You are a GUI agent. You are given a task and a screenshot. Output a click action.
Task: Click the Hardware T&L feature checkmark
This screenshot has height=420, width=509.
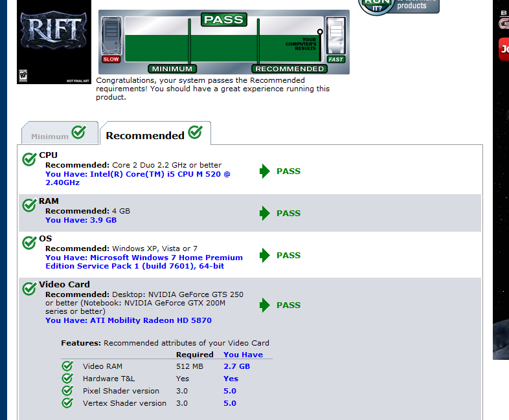67,379
